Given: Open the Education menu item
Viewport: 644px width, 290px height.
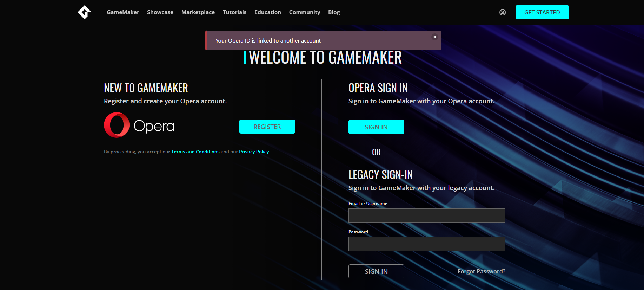Looking at the screenshot, I should click(x=267, y=12).
